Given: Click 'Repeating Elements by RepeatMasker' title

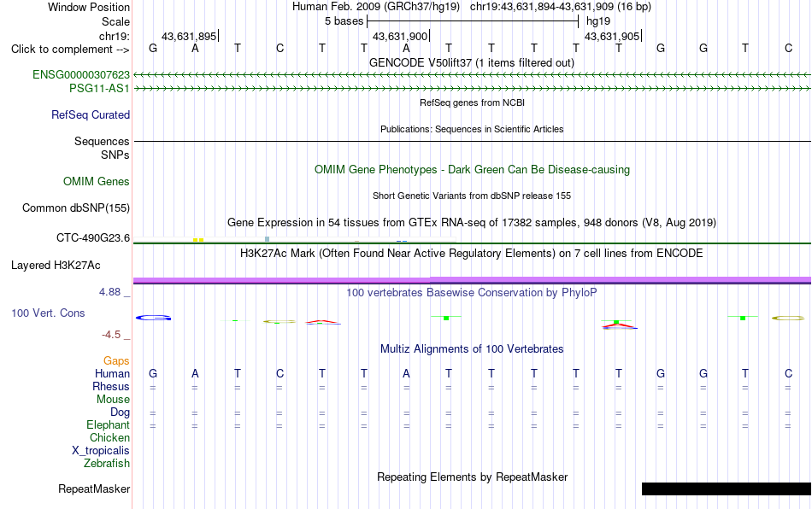Looking at the screenshot, I should pyautogui.click(x=473, y=477).
